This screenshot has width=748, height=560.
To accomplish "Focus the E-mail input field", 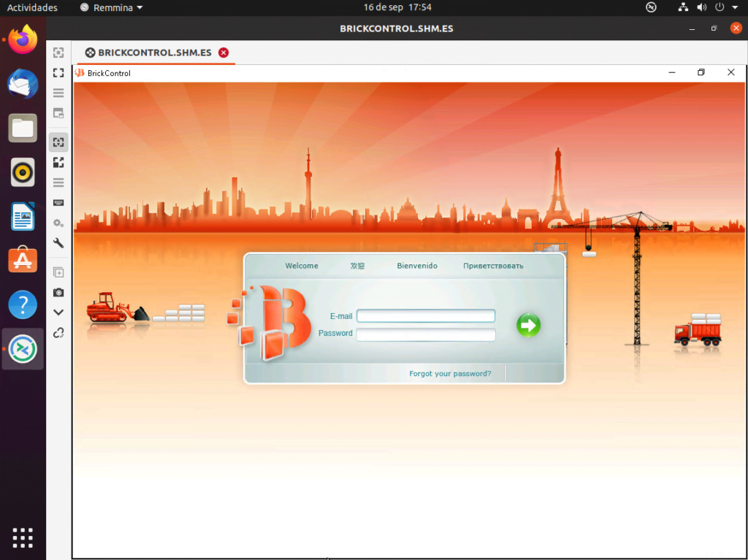I will 426,315.
